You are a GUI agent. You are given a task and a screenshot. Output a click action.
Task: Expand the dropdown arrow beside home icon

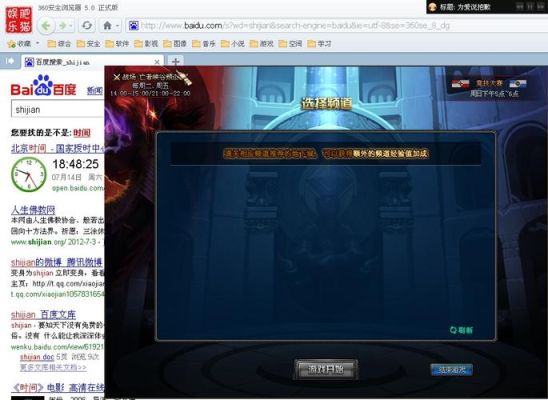point(117,26)
